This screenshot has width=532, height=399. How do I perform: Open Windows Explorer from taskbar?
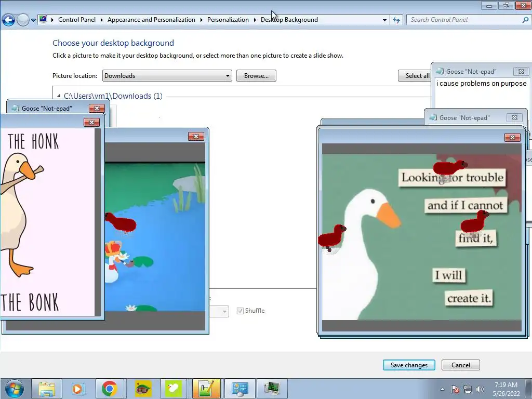coord(47,389)
